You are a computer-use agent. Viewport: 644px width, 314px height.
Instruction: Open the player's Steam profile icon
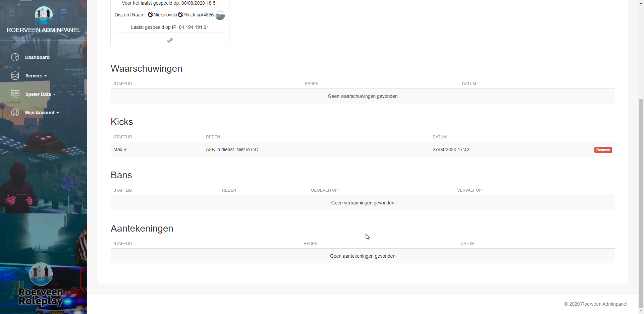tap(170, 40)
